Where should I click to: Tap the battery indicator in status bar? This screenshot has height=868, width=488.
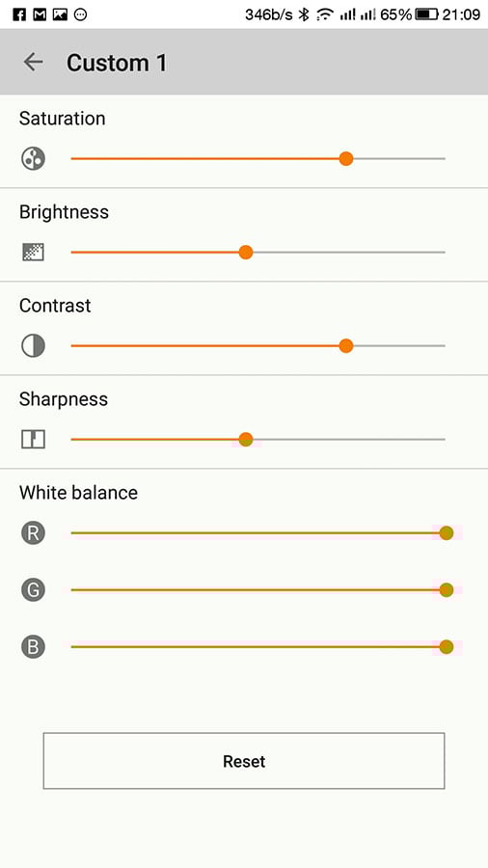point(426,14)
